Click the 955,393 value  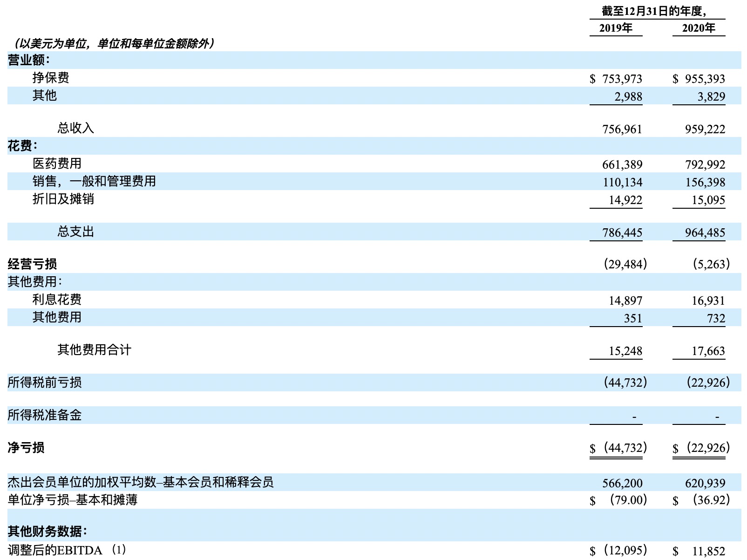pos(705,79)
